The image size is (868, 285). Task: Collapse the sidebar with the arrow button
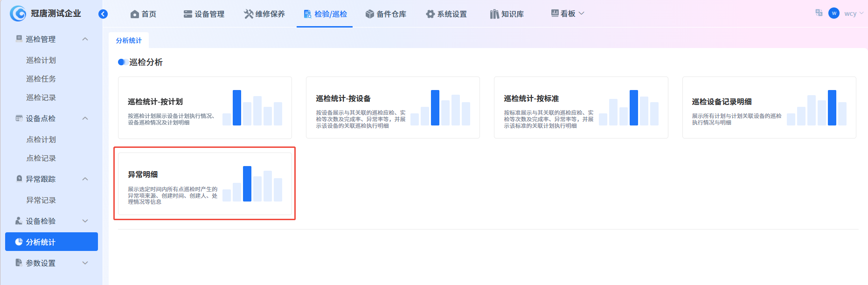click(103, 14)
